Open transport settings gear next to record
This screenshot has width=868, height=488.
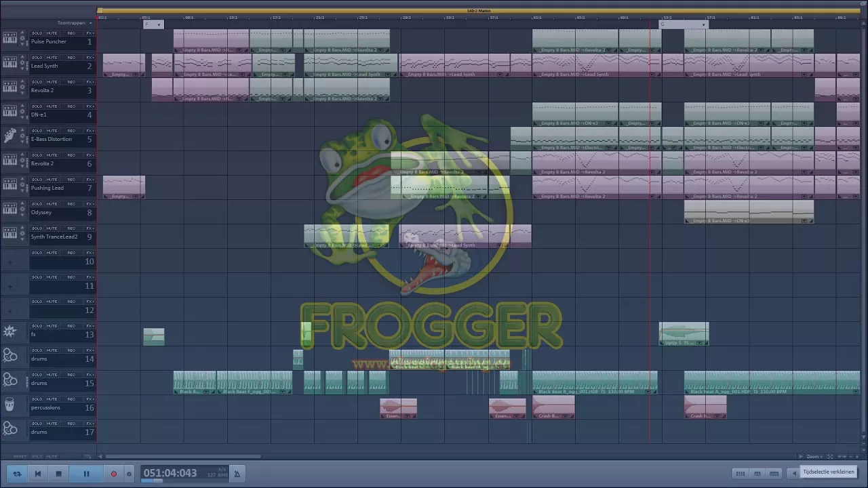129,474
